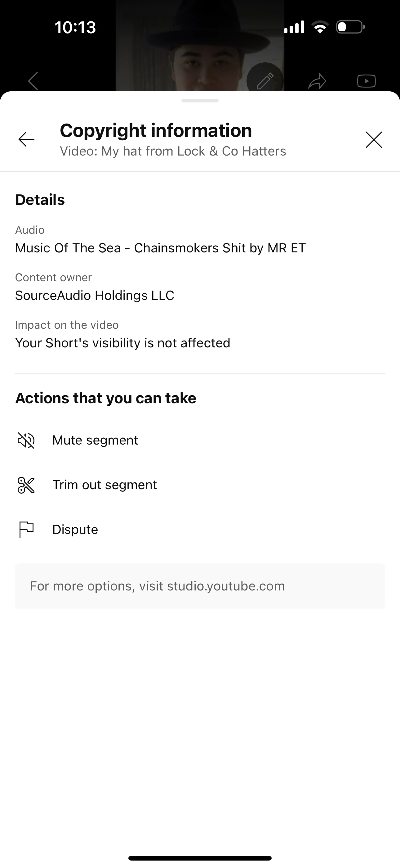The image size is (400, 868).
Task: Click the scissors trim icon
Action: (26, 485)
